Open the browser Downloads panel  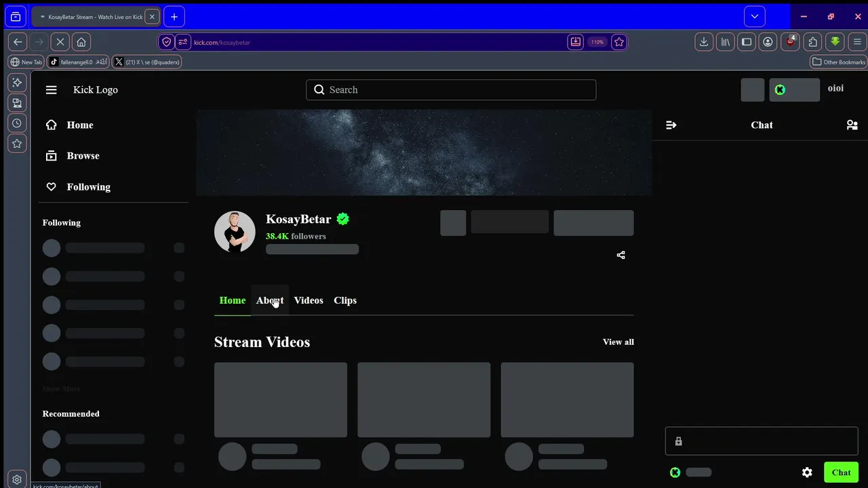[x=704, y=42]
